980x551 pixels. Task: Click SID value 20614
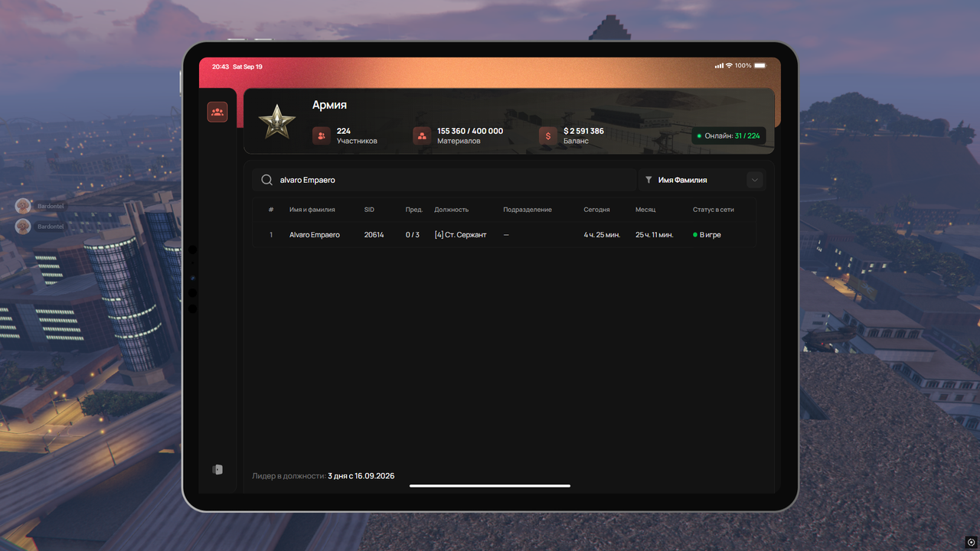(x=374, y=235)
